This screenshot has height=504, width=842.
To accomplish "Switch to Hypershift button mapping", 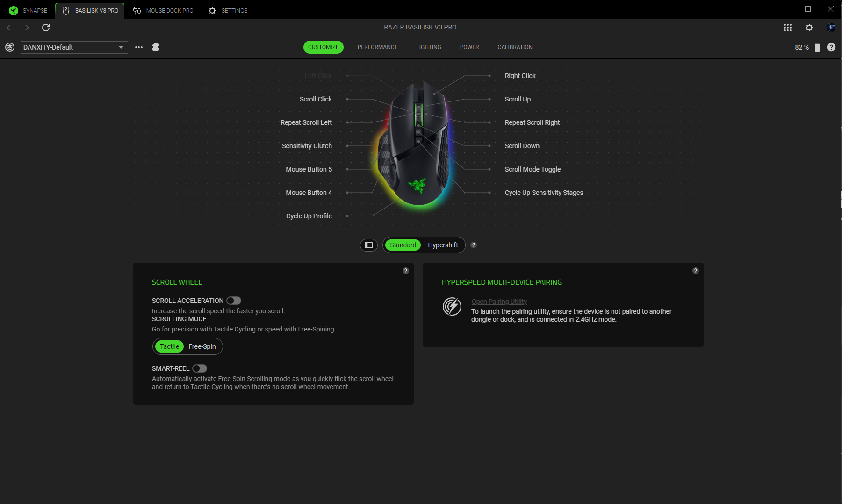I will [x=443, y=245].
